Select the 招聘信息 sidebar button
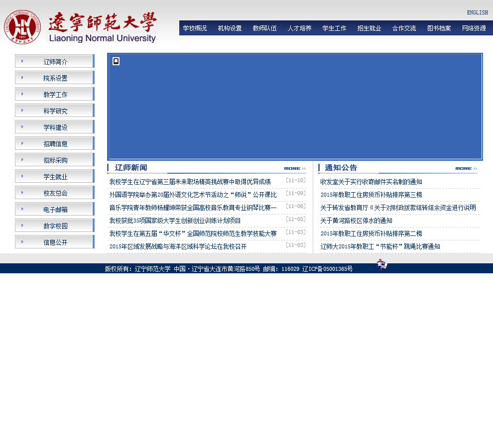Screen dimensions: 493x448 (x=55, y=143)
